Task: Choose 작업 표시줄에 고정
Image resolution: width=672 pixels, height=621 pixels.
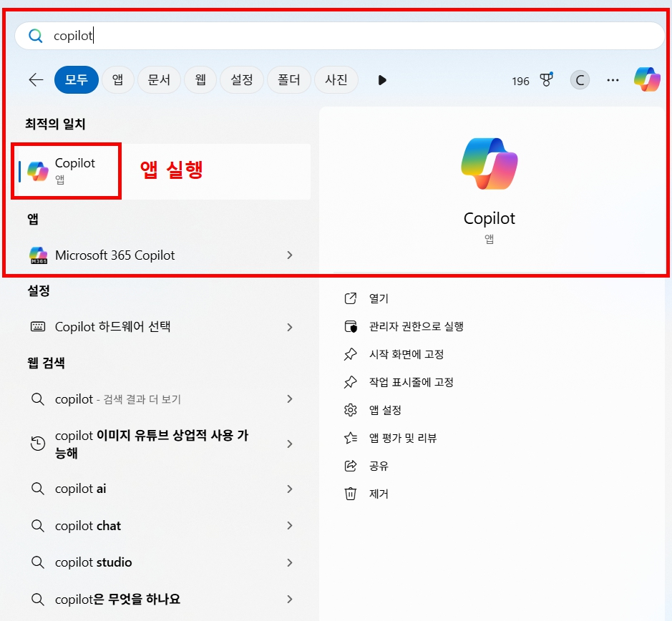Action: tap(411, 382)
